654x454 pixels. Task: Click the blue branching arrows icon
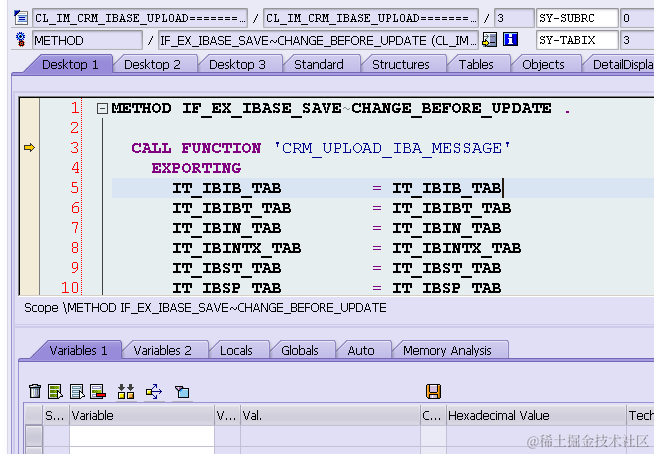click(x=154, y=391)
